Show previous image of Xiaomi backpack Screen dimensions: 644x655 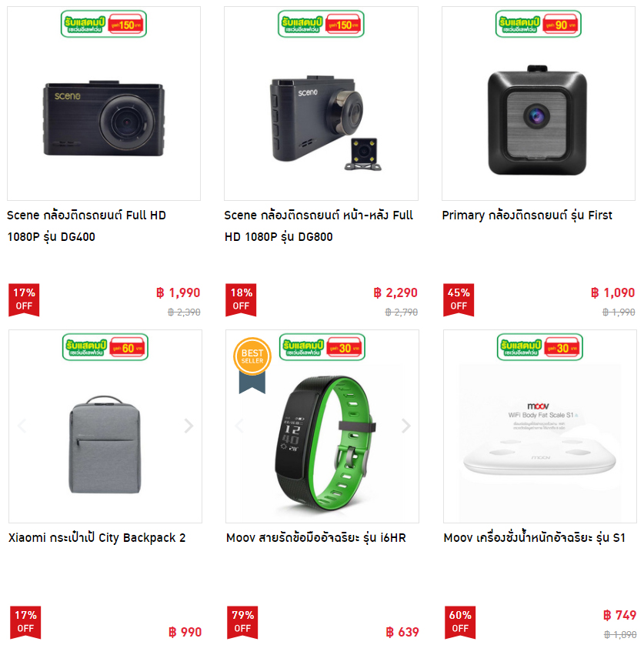(x=22, y=426)
